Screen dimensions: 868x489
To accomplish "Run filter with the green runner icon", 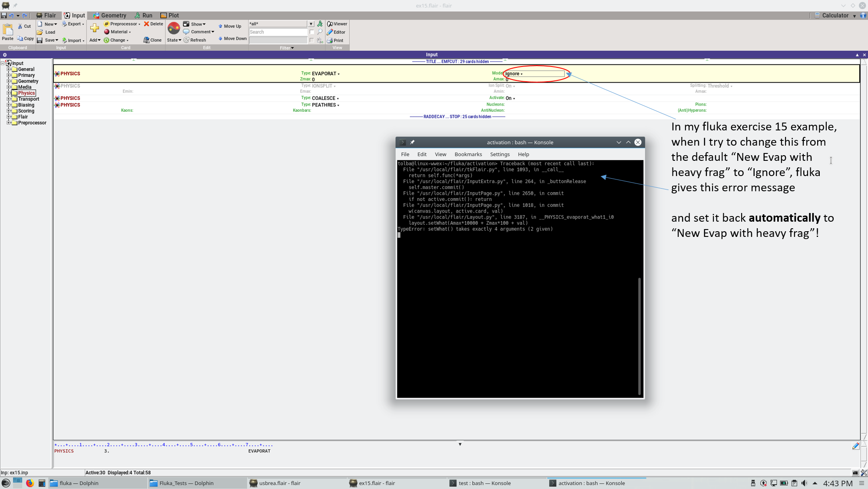I will (320, 24).
